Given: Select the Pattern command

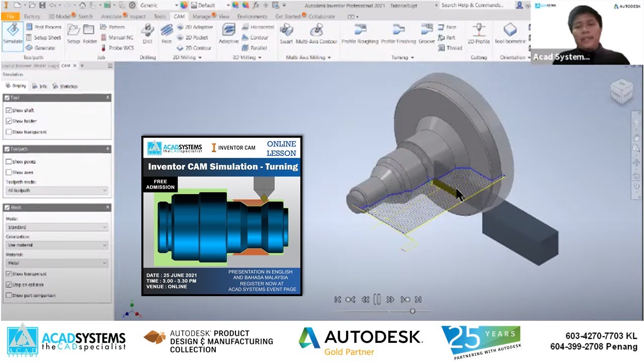Looking at the screenshot, I should point(112,27).
